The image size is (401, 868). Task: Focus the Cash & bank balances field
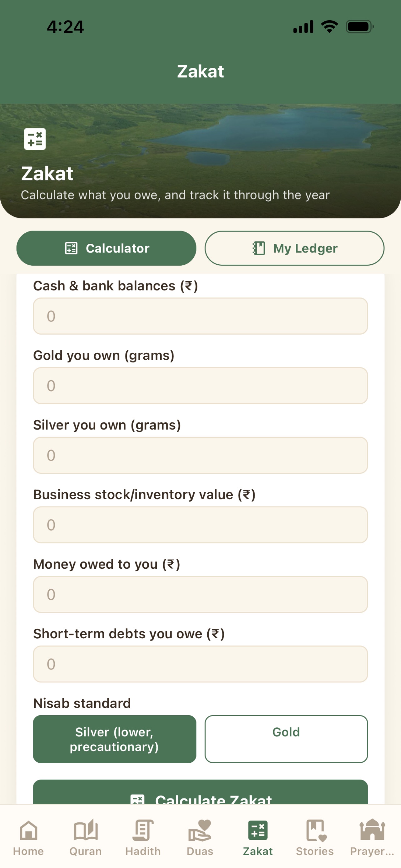[x=200, y=316]
